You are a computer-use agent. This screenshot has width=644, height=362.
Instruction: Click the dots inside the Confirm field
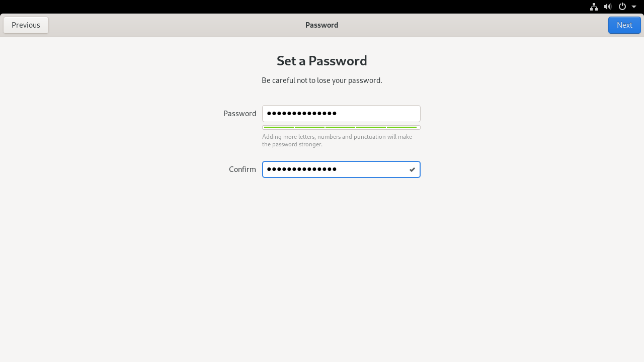(x=302, y=169)
